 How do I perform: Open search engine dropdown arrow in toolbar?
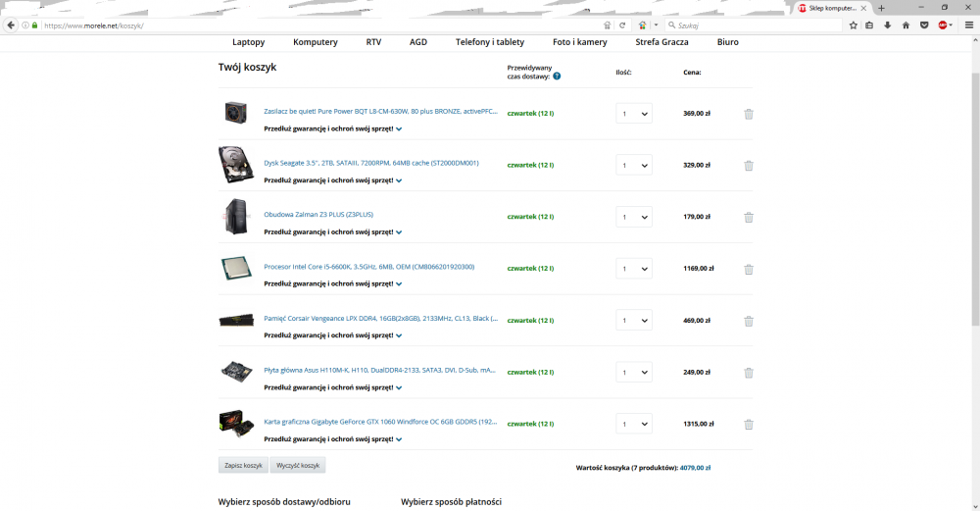656,26
